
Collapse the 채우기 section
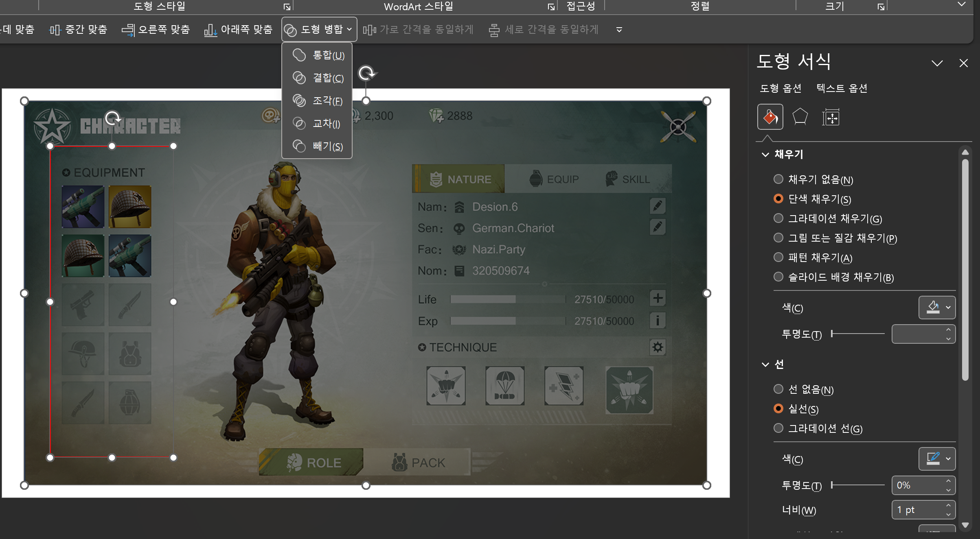[765, 155]
